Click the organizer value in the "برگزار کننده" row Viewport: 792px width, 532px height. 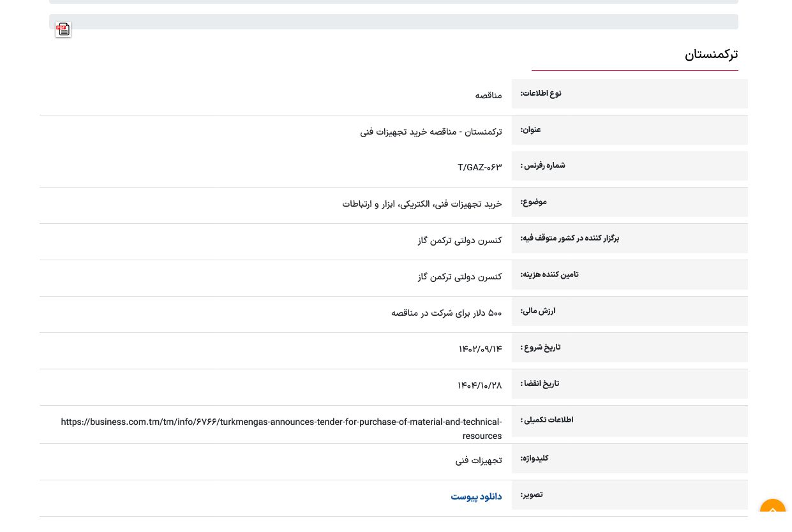pyautogui.click(x=460, y=240)
